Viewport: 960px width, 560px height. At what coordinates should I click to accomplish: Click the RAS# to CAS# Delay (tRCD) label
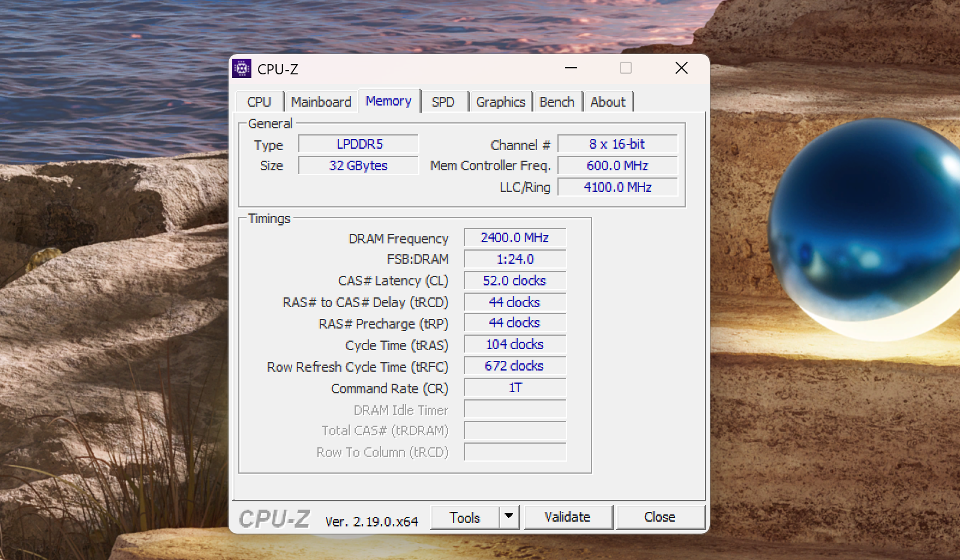(x=365, y=302)
